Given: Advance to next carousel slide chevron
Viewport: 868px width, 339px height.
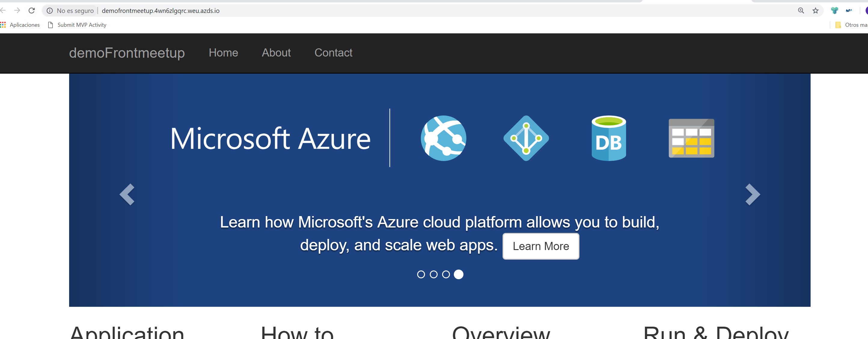Looking at the screenshot, I should [752, 194].
